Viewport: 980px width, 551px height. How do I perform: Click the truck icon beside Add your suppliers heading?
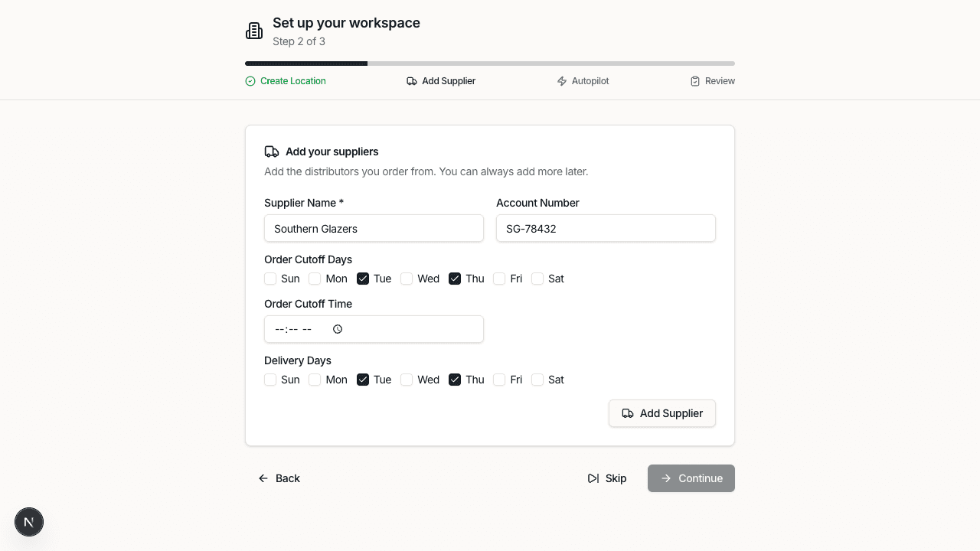tap(272, 152)
